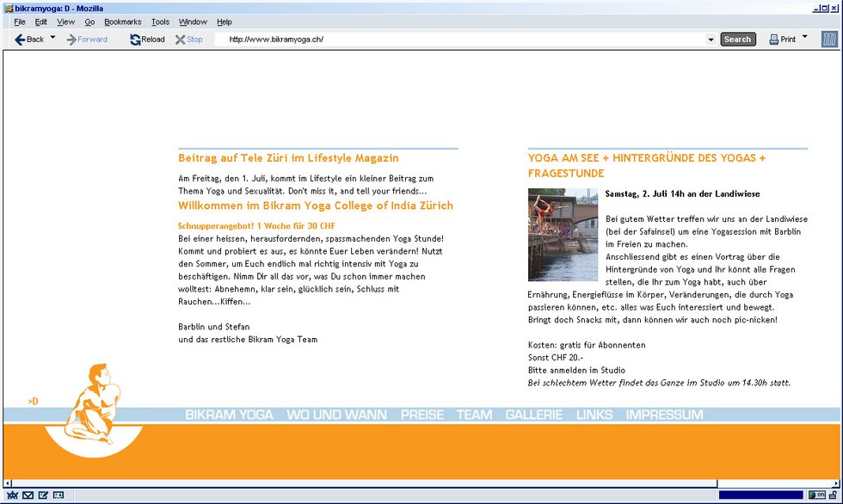Click the Mozilla throbber logo icon
Screen dimensions: 843x504
[829, 40]
